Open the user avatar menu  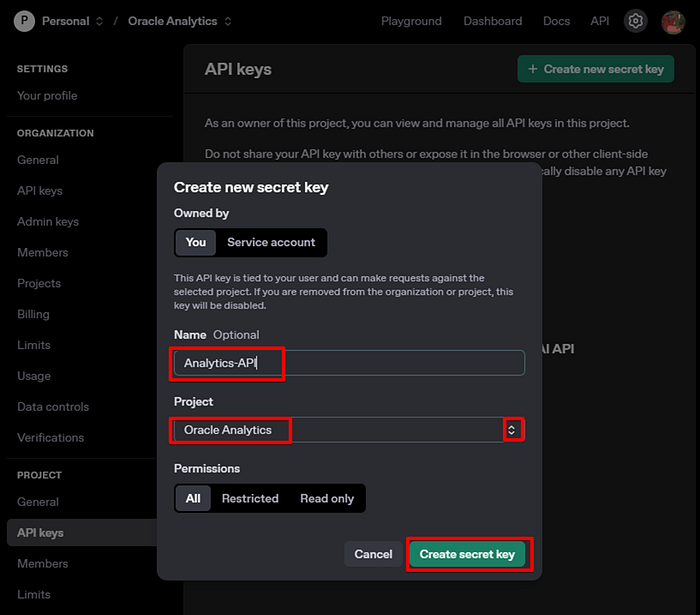(x=673, y=21)
